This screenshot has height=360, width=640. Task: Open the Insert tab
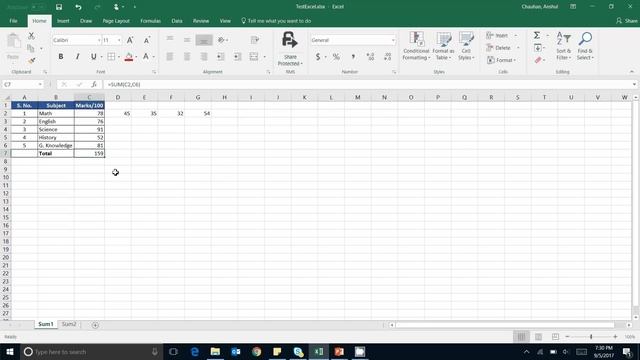tap(63, 21)
